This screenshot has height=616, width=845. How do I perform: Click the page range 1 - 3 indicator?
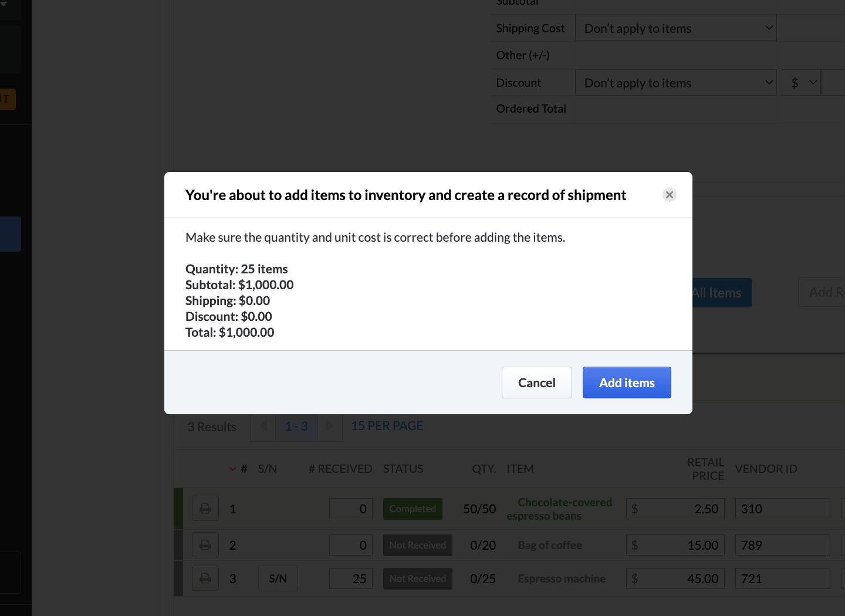click(x=296, y=426)
